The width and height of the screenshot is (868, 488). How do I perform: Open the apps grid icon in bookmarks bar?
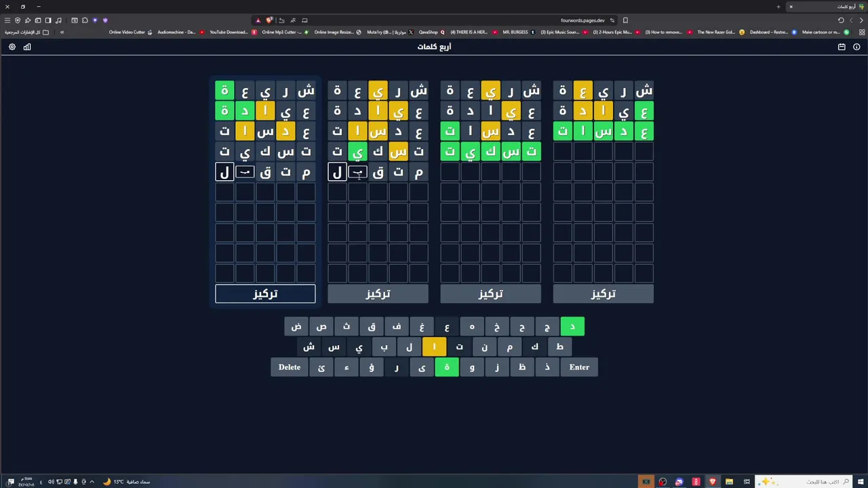(862, 32)
